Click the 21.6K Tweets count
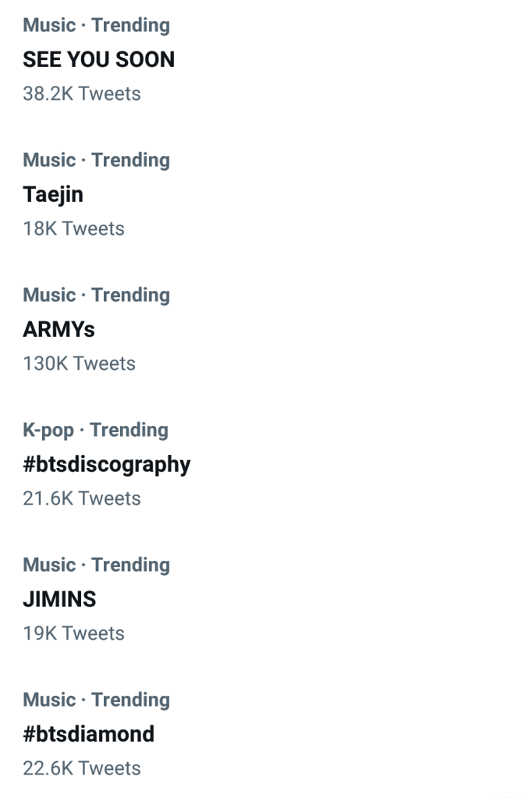532x798 pixels. click(82, 498)
